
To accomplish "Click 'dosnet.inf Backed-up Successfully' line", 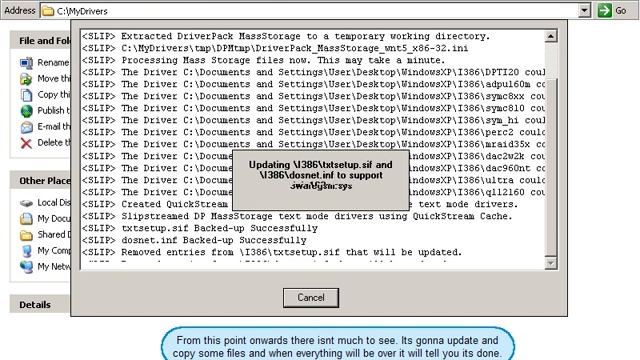I will (194, 240).
